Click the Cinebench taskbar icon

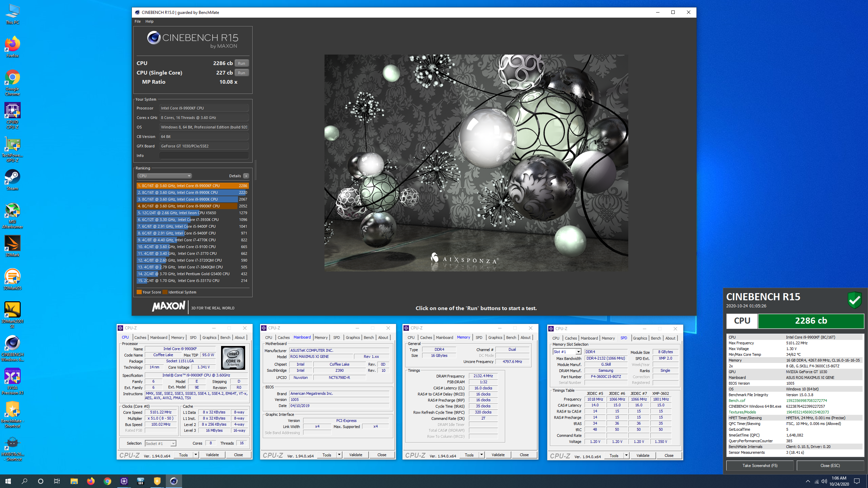click(x=174, y=481)
